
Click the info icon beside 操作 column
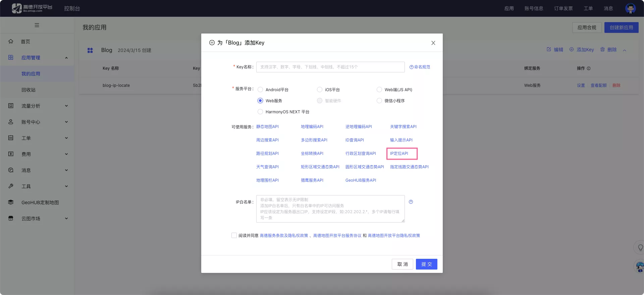589,68
